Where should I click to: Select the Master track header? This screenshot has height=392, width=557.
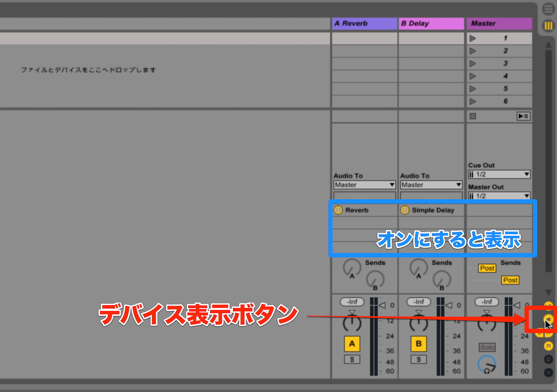click(x=499, y=24)
